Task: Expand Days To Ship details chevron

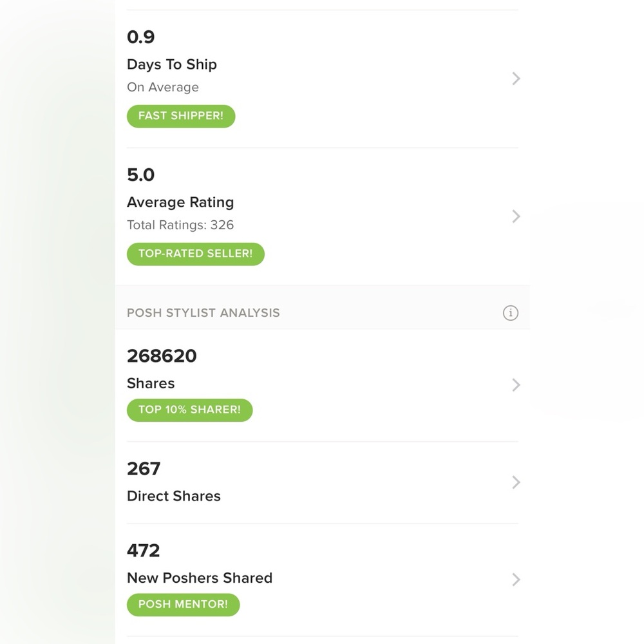Action: [516, 79]
